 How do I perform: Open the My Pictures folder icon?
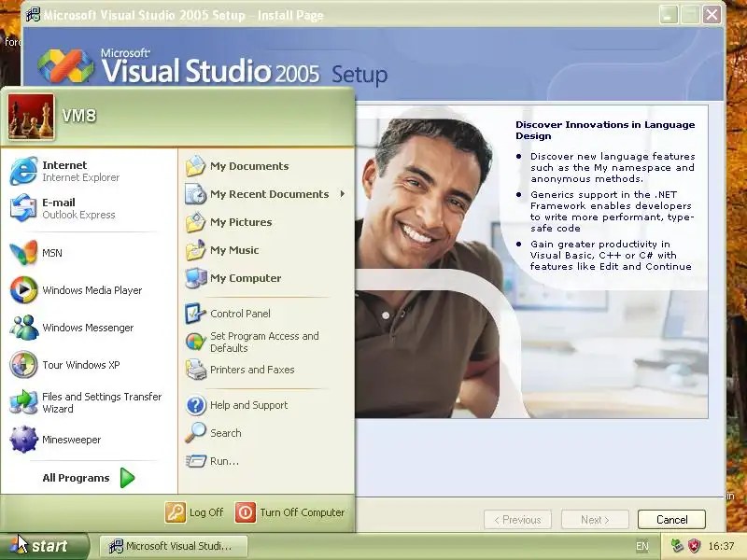click(x=195, y=222)
